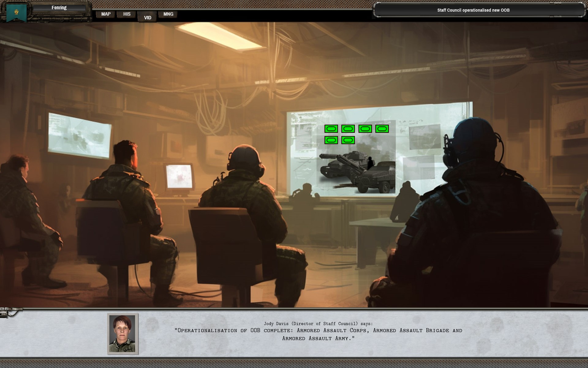Click the Director of Staff Council speaker line

(318, 324)
